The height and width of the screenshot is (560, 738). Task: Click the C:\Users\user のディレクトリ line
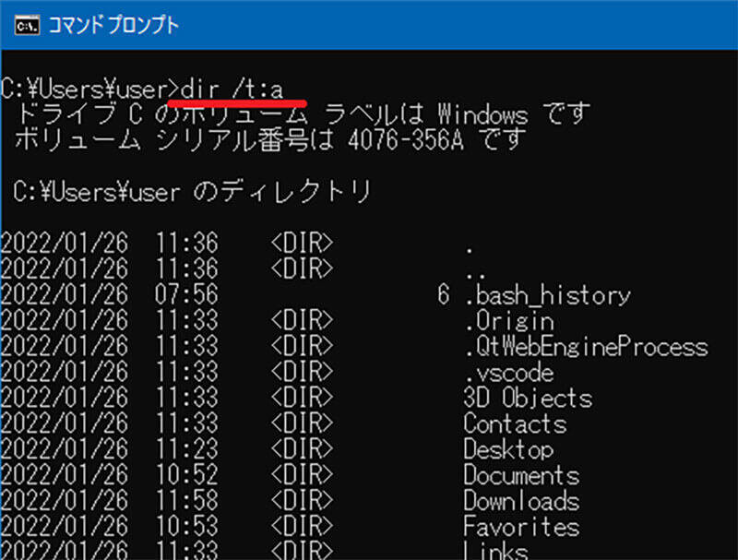[193, 192]
